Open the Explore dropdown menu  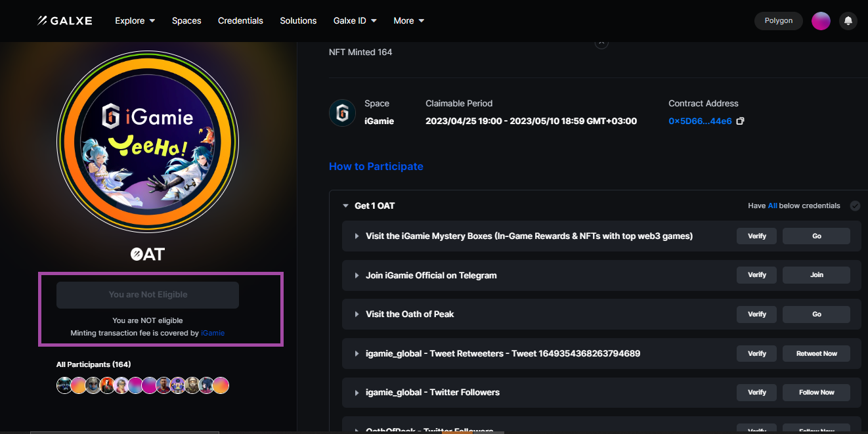point(135,21)
